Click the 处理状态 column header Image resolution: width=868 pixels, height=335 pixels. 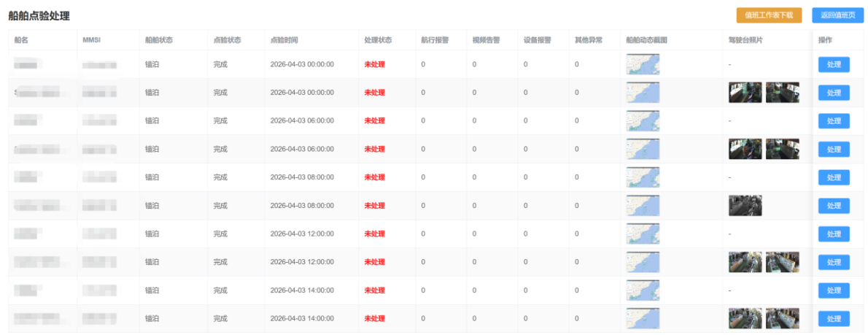click(x=378, y=39)
